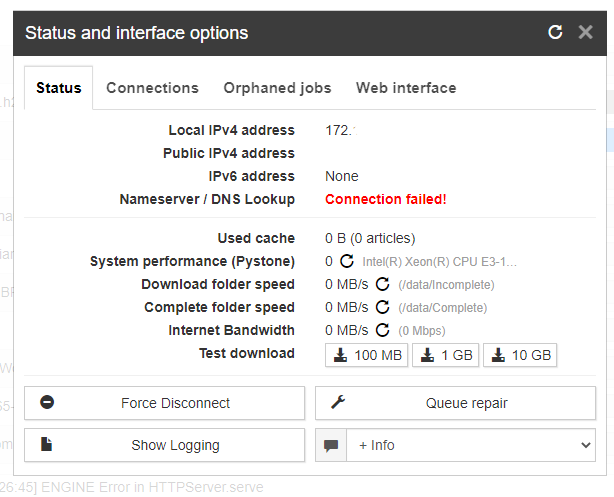614x497 pixels.
Task: Open the + Info logging level dropdown
Action: click(471, 445)
